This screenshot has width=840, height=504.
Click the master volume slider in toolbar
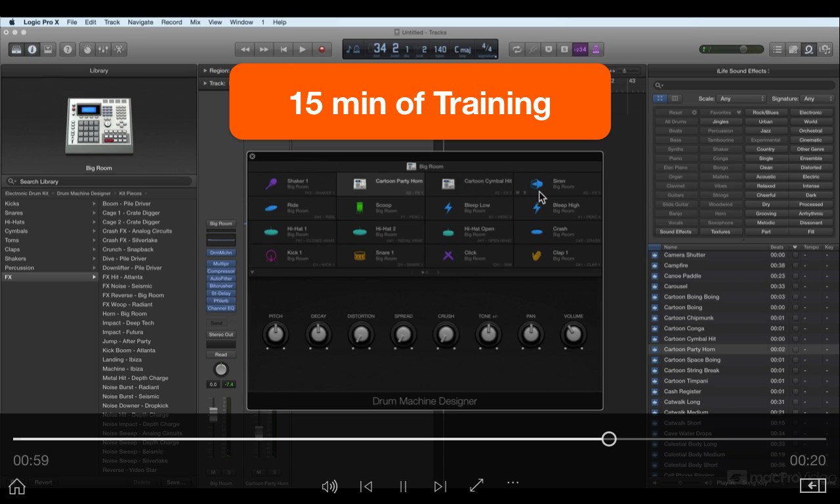coord(731,49)
